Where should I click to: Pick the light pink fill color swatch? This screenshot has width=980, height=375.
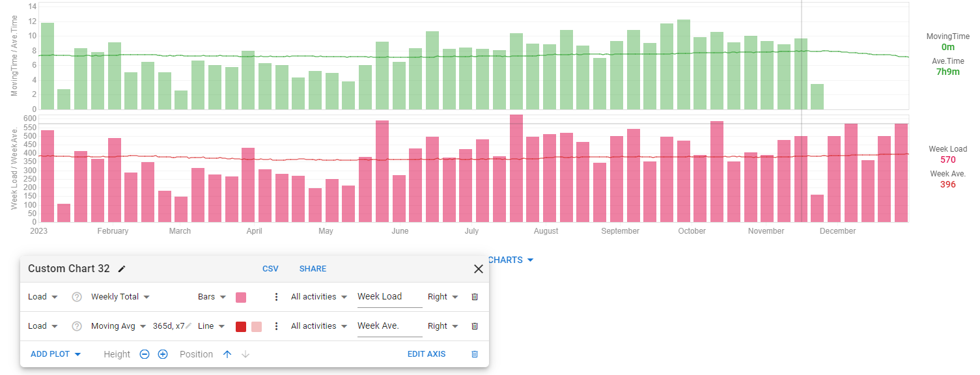coord(257,327)
